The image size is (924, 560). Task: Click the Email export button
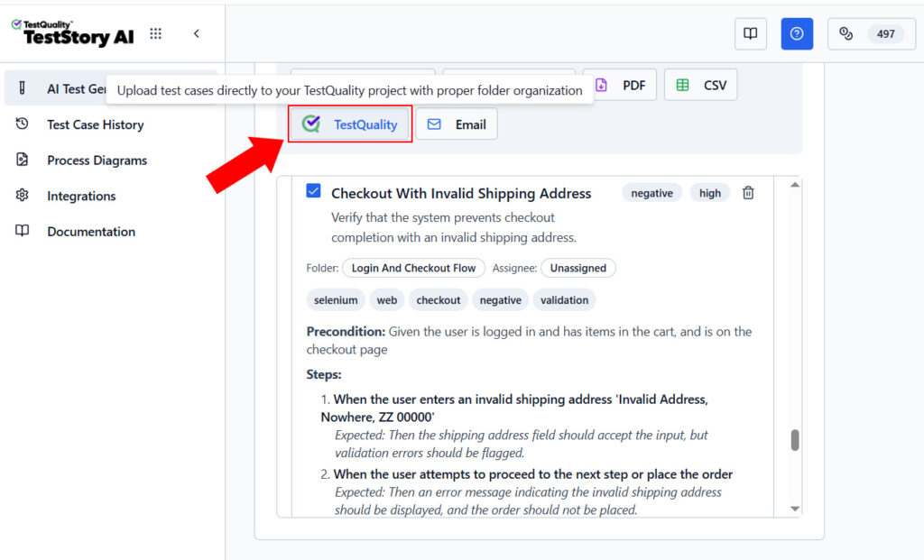pyautogui.click(x=457, y=124)
